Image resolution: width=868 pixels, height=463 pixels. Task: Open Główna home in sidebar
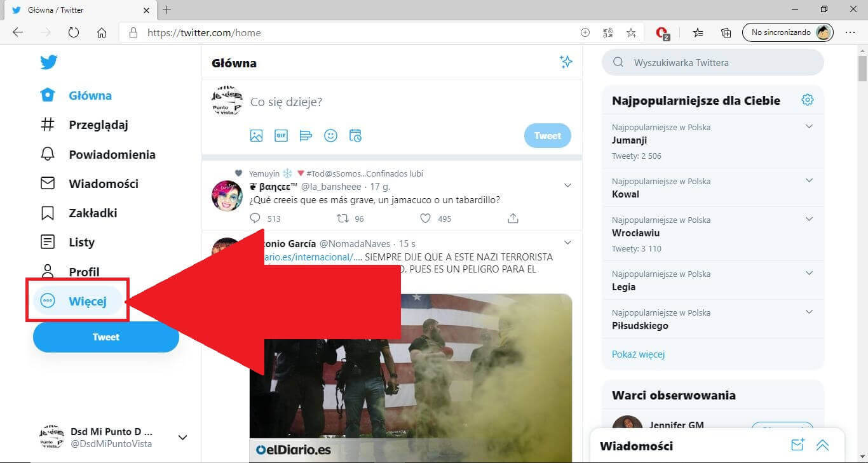point(76,95)
